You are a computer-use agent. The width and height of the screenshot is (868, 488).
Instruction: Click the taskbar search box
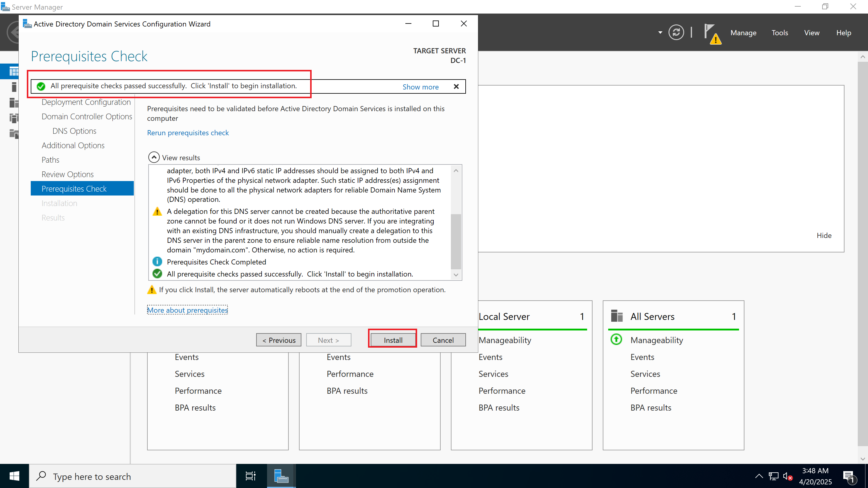133,476
